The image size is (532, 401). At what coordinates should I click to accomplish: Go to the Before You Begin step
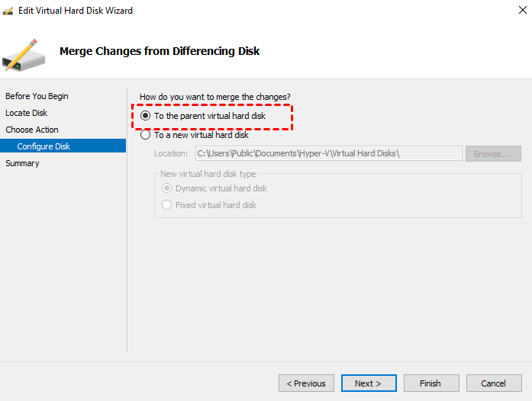pyautogui.click(x=37, y=96)
